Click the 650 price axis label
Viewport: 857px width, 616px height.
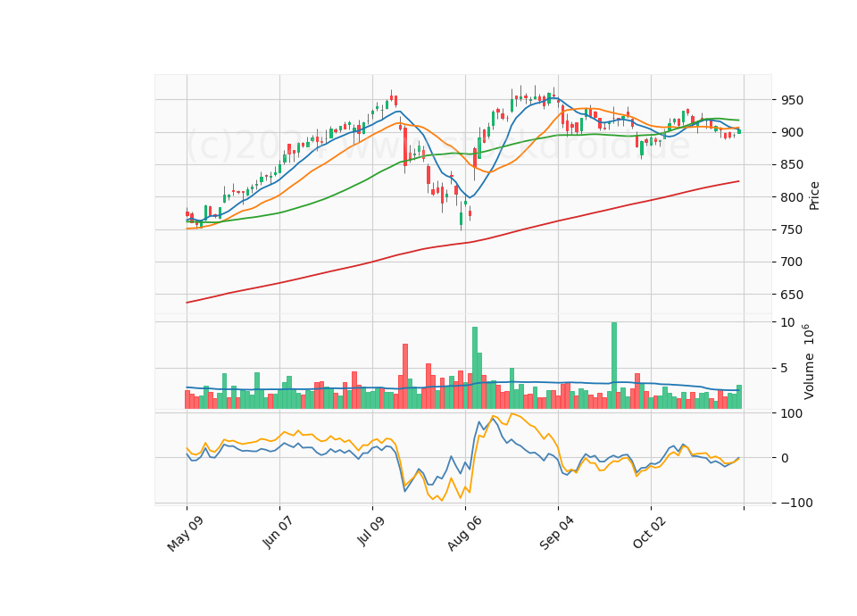[x=792, y=295]
